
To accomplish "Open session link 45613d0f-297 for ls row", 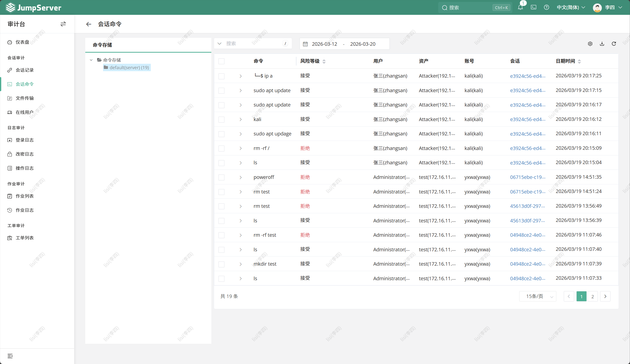I will point(527,221).
